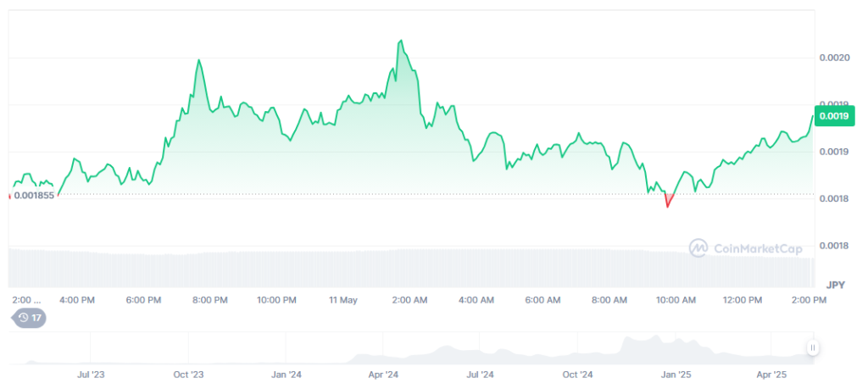
Task: Click the 0.001855 opening price label
Action: point(34,196)
